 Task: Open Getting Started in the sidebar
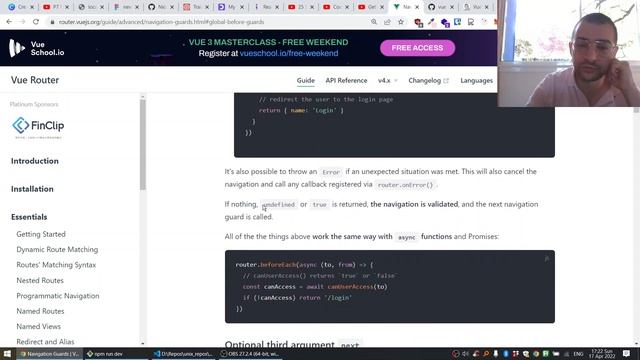click(x=41, y=234)
